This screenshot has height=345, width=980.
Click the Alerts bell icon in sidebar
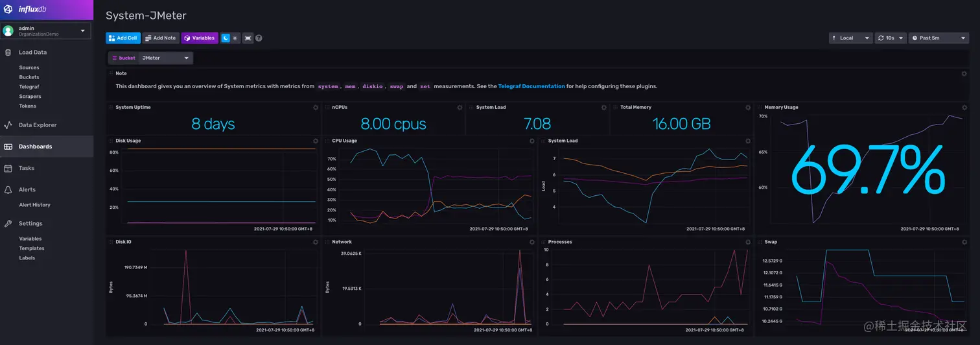coord(8,189)
